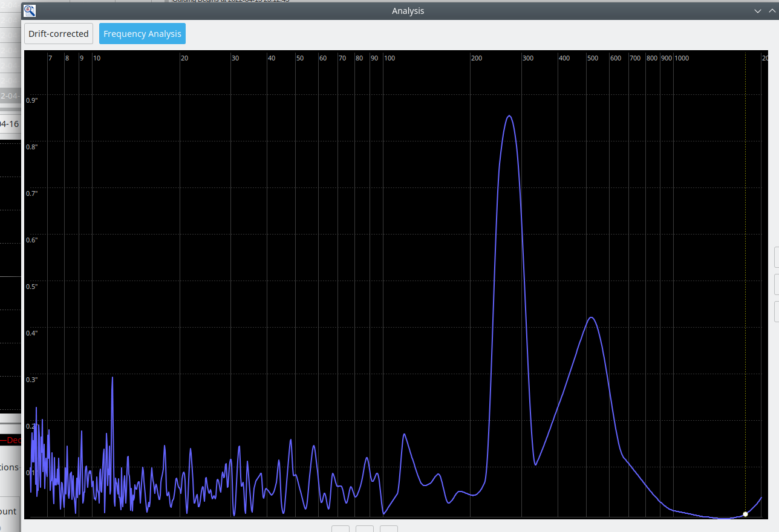Screen dimensions: 779x532
Task: Click the 100 period label on the top axis
Action: [x=389, y=58]
